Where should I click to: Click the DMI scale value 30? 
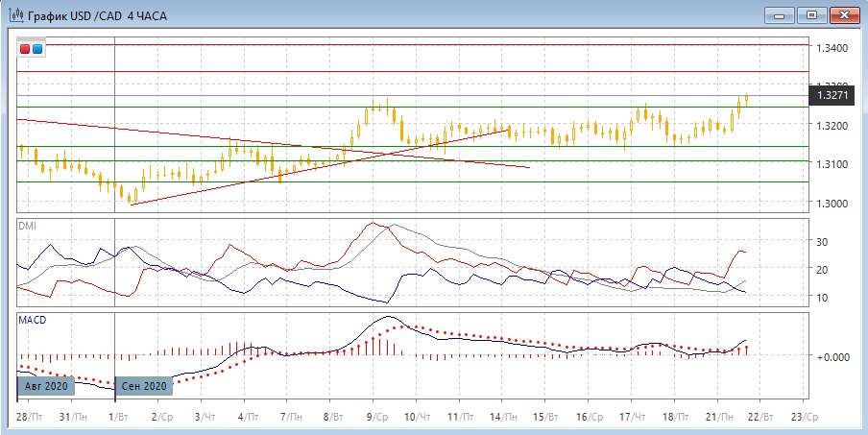click(823, 242)
